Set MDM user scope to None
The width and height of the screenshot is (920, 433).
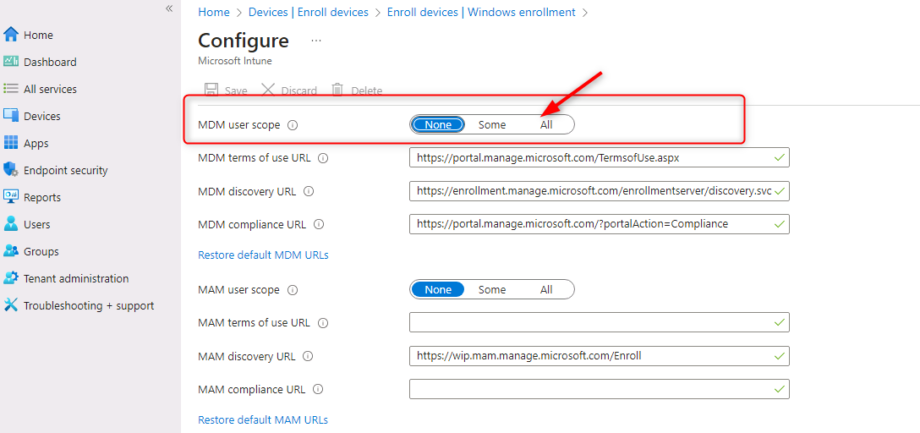[x=438, y=125]
